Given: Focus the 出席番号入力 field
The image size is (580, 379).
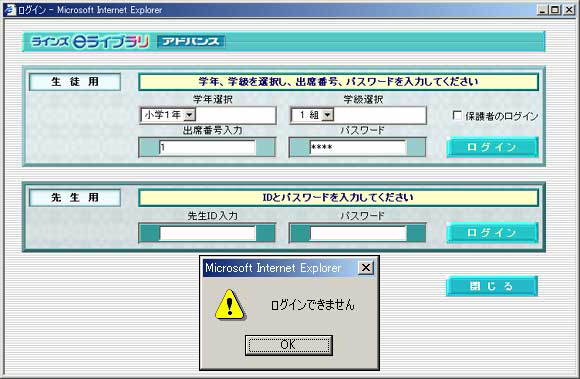Looking at the screenshot, I should coord(207,148).
